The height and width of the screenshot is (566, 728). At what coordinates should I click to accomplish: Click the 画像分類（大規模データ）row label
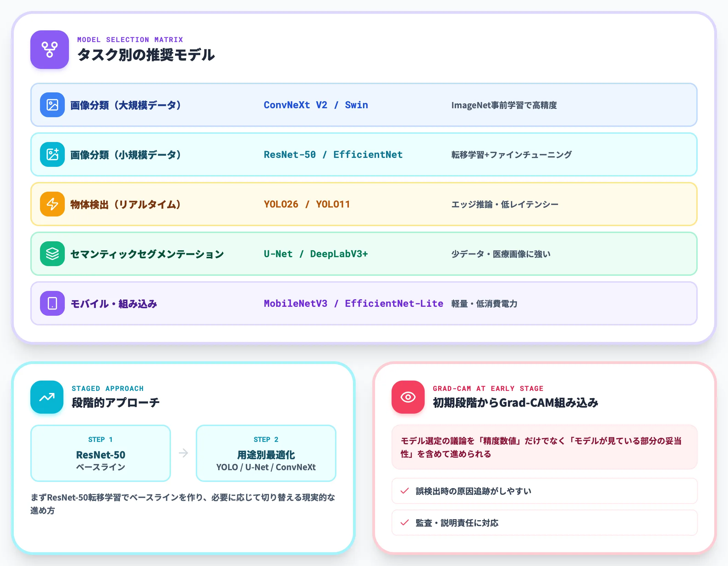coord(126,105)
